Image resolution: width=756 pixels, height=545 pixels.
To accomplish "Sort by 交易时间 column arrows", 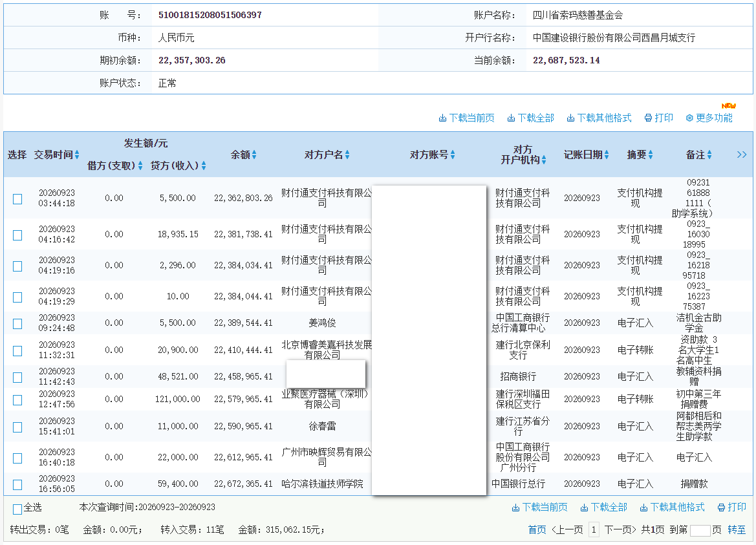I will pos(77,155).
